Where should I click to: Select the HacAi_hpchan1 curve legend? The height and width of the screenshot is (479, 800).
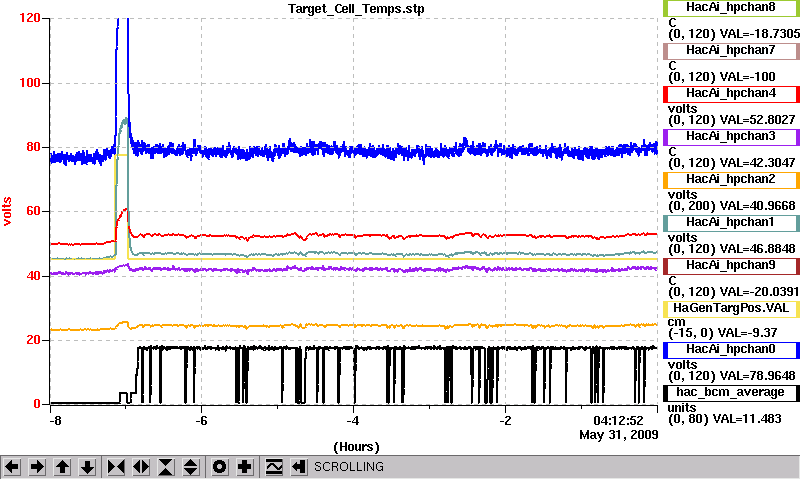point(731,222)
